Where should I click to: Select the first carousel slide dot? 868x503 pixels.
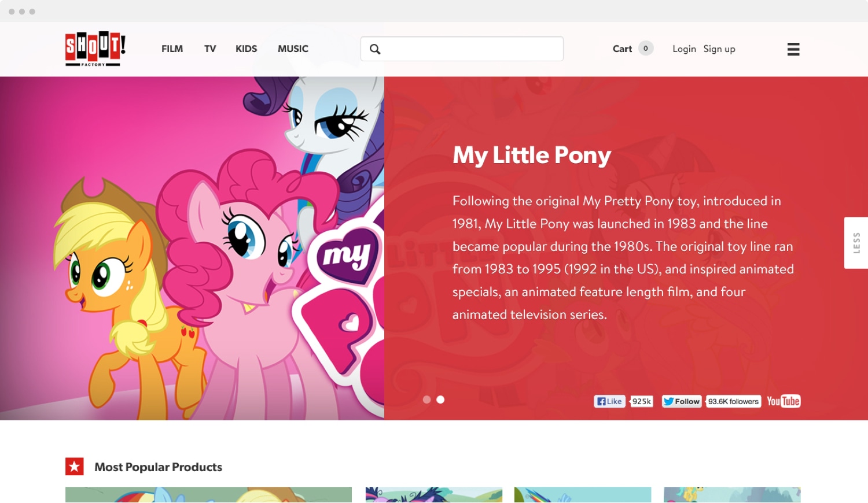426,400
